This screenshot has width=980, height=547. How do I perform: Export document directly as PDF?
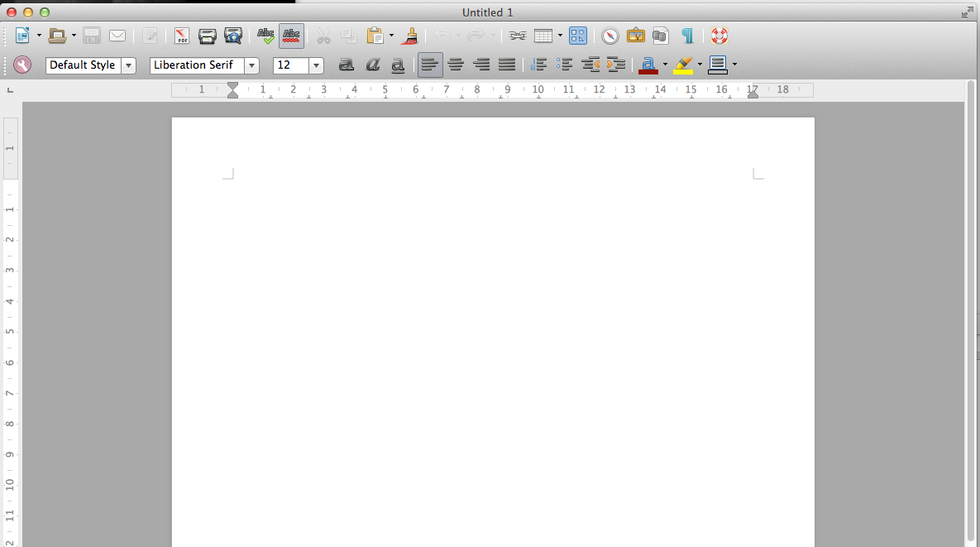pos(181,36)
